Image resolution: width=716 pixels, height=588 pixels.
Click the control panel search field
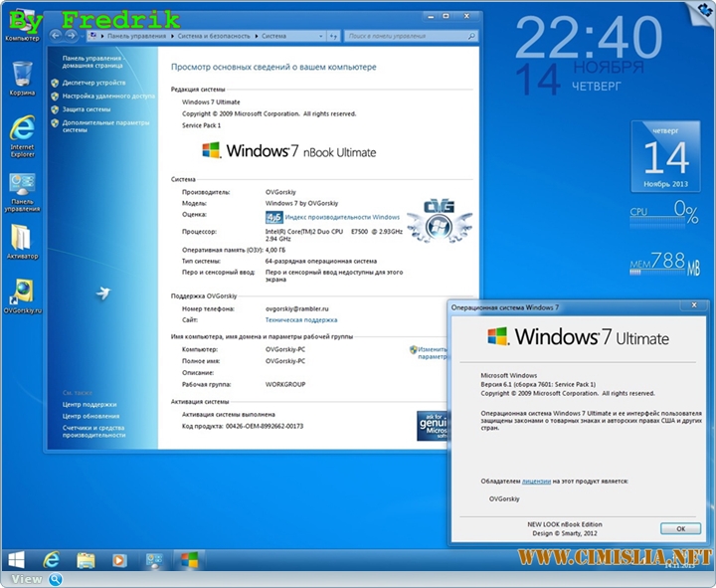(408, 36)
